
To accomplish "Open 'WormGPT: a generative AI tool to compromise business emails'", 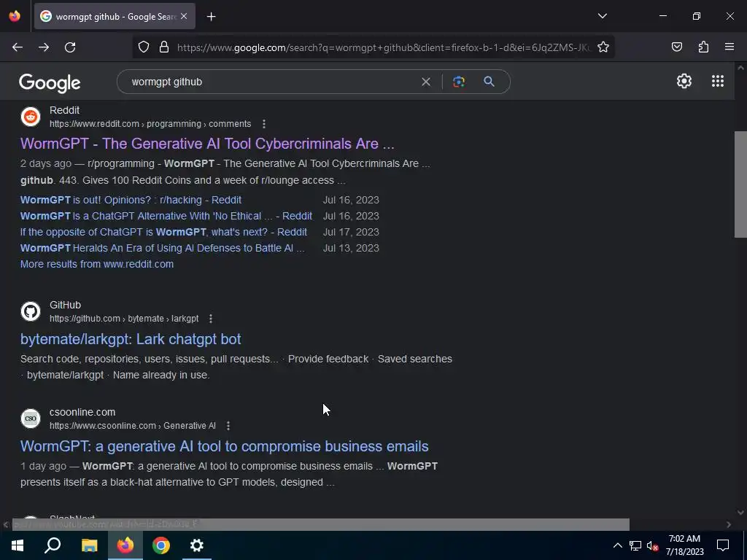I will pos(225,446).
